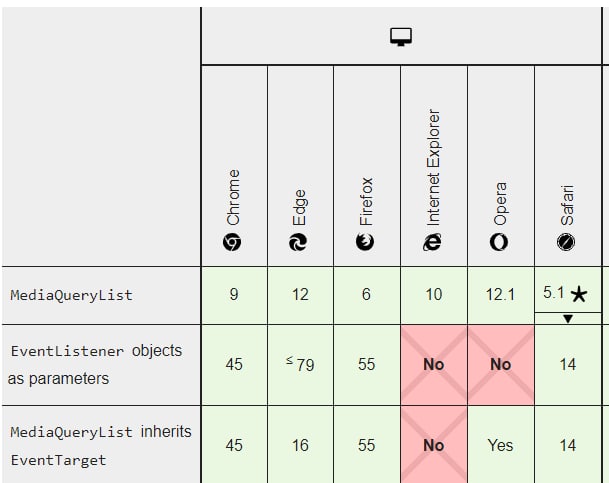
Task: Click the Internet Explorer logo icon
Action: pyautogui.click(x=433, y=242)
